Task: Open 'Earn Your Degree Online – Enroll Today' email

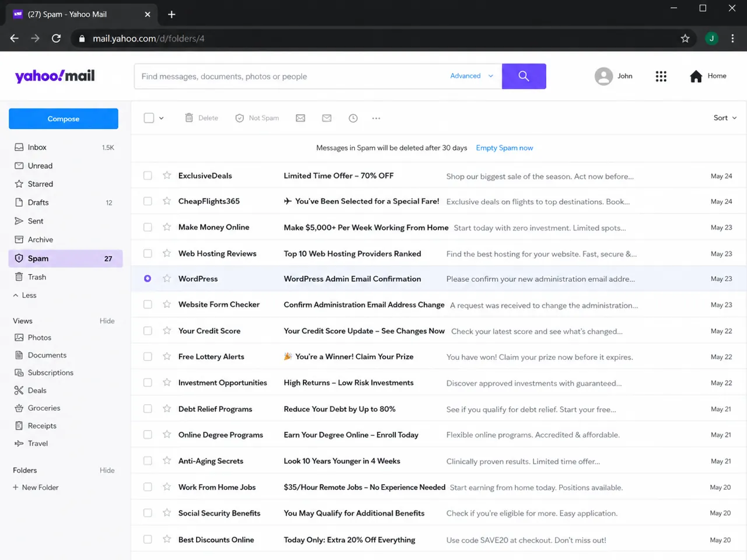Action: point(351,435)
